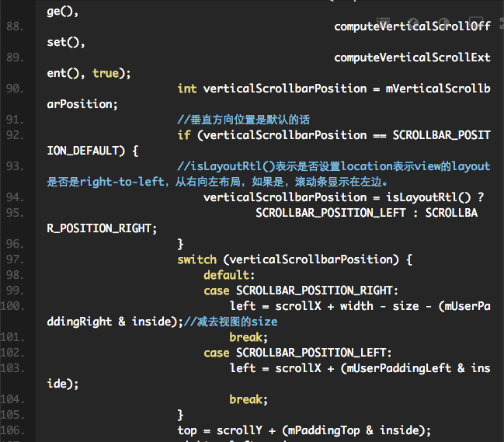Click 'left = scrollX + width' on line 100
Image resolution: width=504 pixels, height=442 pixels.
coord(301,306)
